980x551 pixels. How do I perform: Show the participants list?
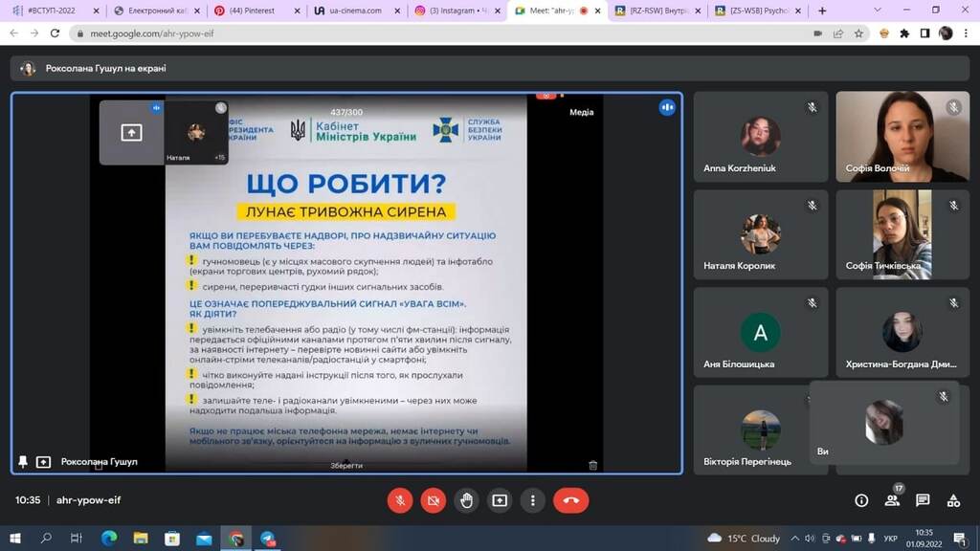coord(892,500)
